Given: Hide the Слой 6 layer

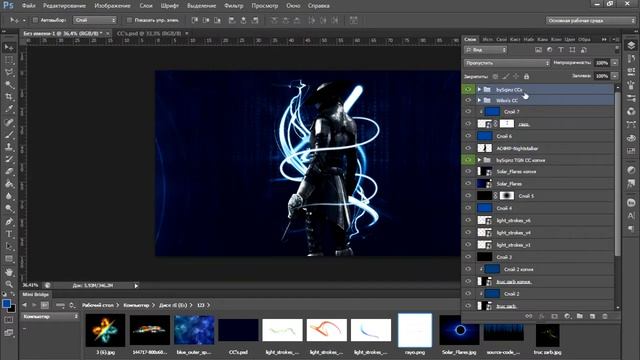Looking at the screenshot, I should [468, 136].
